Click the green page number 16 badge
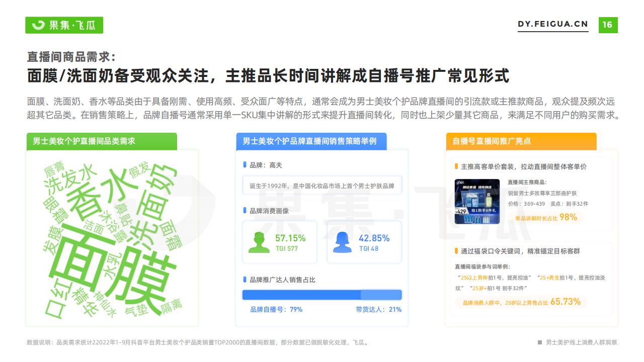The height and width of the screenshot is (362, 644). pyautogui.click(x=608, y=25)
